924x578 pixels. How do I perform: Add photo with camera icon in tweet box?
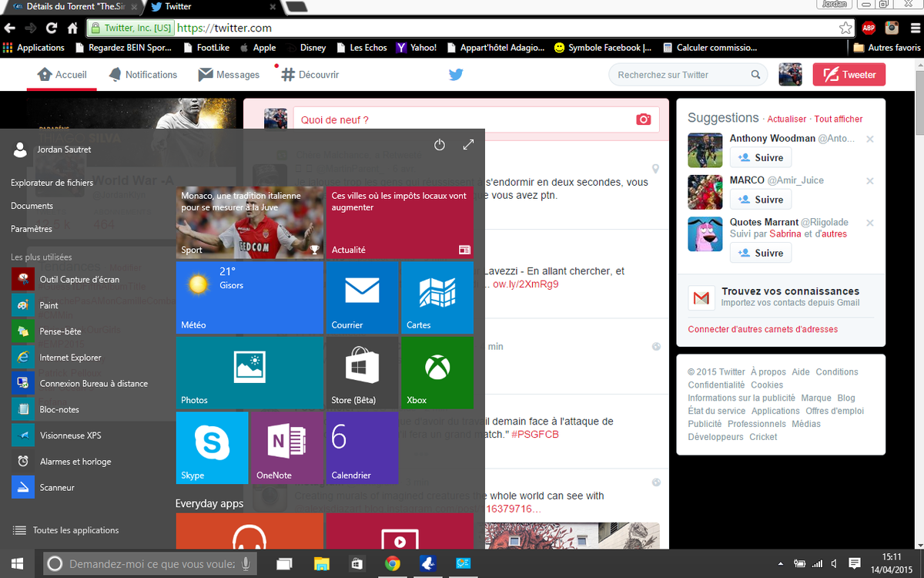(x=644, y=119)
